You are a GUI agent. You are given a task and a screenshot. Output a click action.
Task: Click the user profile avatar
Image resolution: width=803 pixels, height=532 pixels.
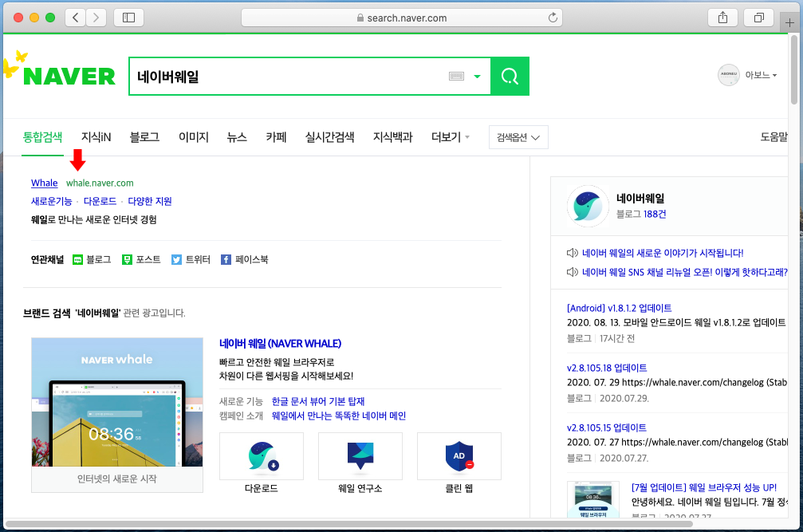728,75
